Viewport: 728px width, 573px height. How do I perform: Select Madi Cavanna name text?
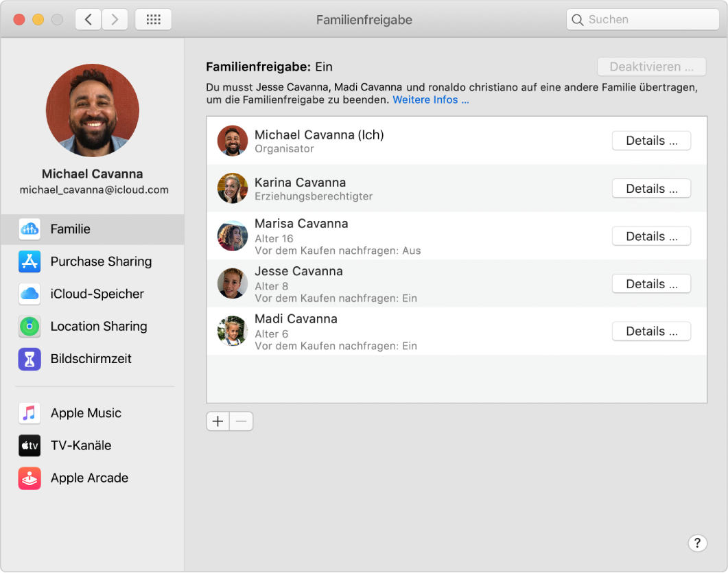[x=296, y=319]
